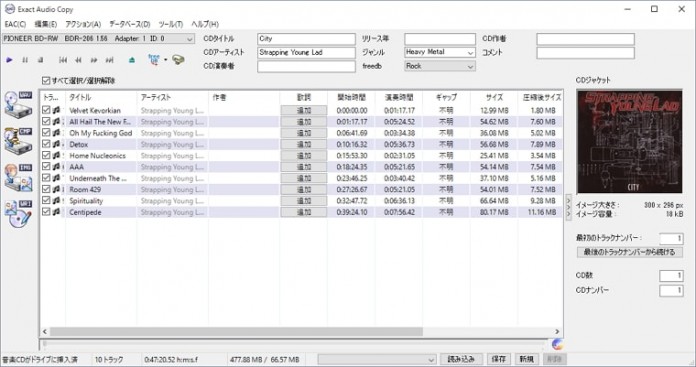Viewport: 696px width, 367px height.
Task: Click the 読み込み button in the status bar
Action: click(x=461, y=359)
